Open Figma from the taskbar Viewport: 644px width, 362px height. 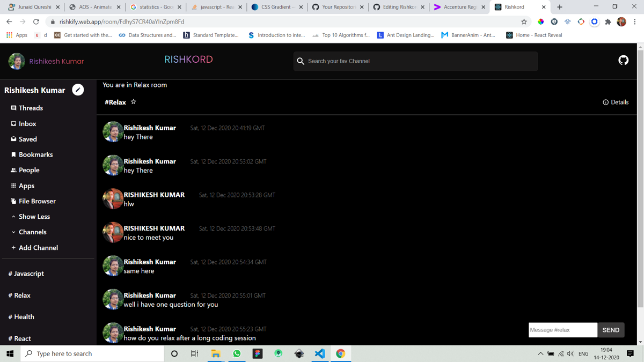[258, 353]
